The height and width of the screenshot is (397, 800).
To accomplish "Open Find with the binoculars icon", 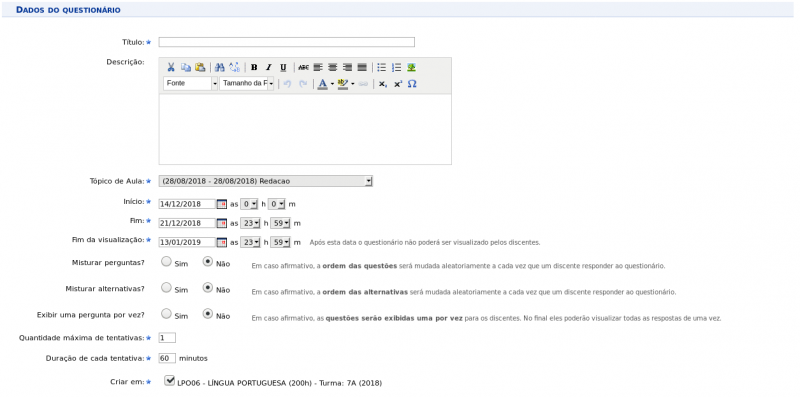I will (220, 67).
